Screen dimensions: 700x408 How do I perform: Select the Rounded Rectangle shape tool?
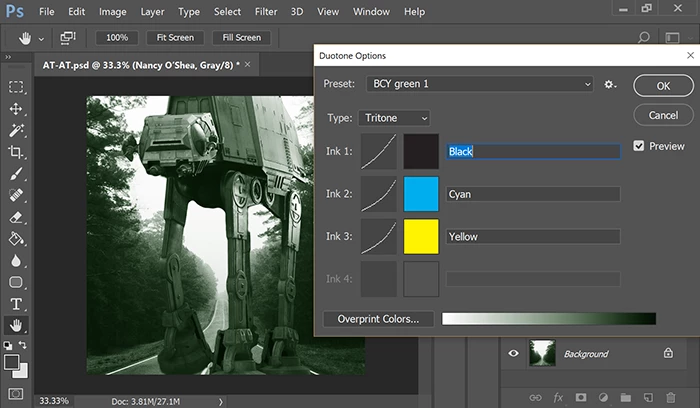tap(16, 282)
